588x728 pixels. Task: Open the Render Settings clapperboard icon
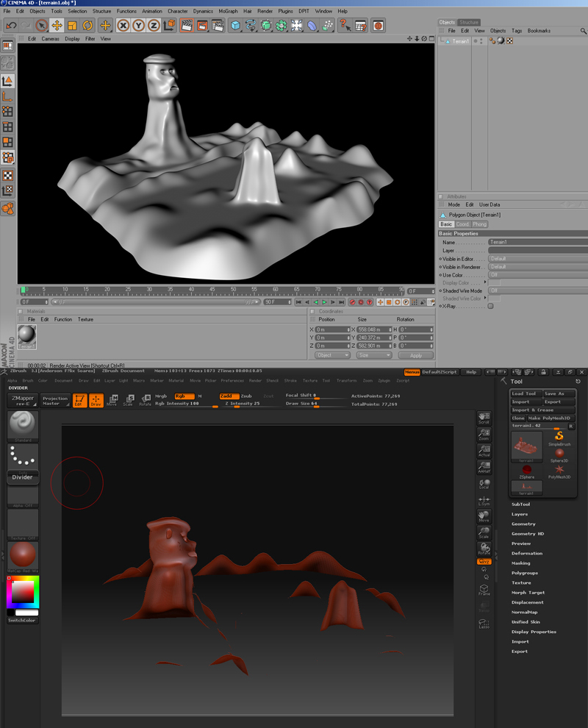pyautogui.click(x=218, y=25)
